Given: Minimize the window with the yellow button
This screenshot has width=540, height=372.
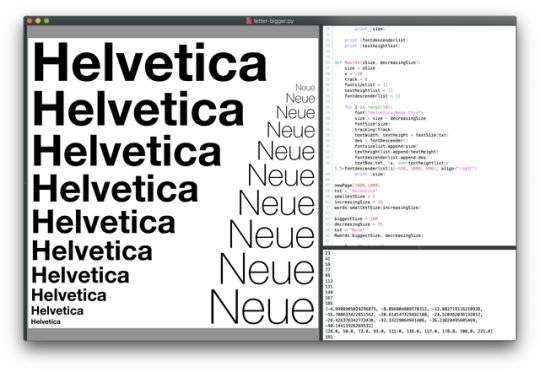Looking at the screenshot, I should 38,21.
